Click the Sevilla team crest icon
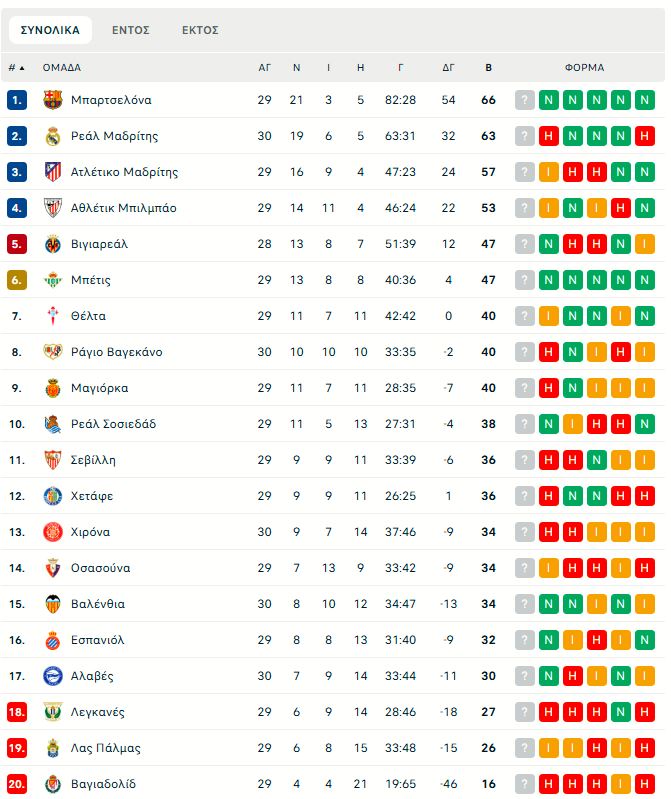This screenshot has width=671, height=799. (x=53, y=460)
